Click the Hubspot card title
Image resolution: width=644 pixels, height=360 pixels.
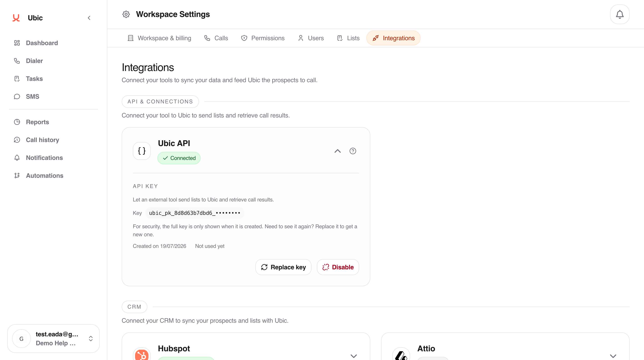tap(174, 349)
